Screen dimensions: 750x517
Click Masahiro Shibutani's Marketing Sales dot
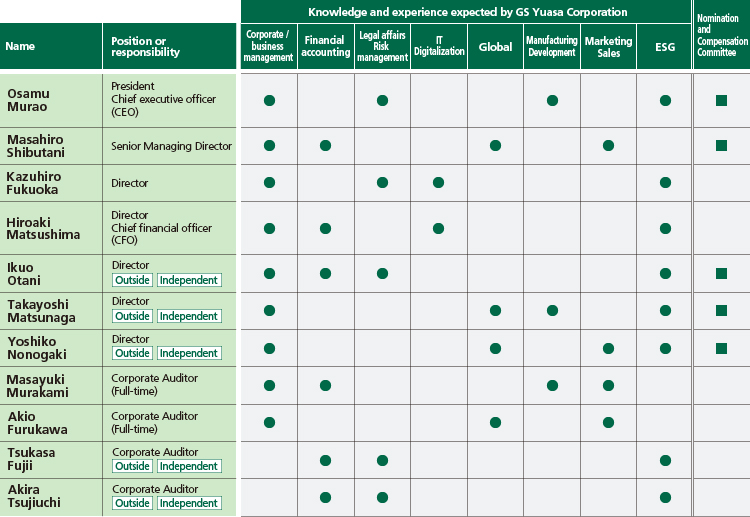608,145
